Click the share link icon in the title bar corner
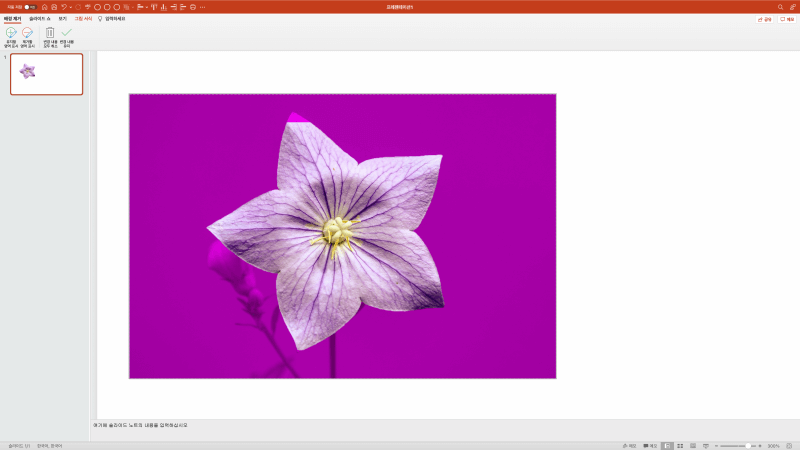This screenshot has height=450, width=800. click(x=792, y=7)
